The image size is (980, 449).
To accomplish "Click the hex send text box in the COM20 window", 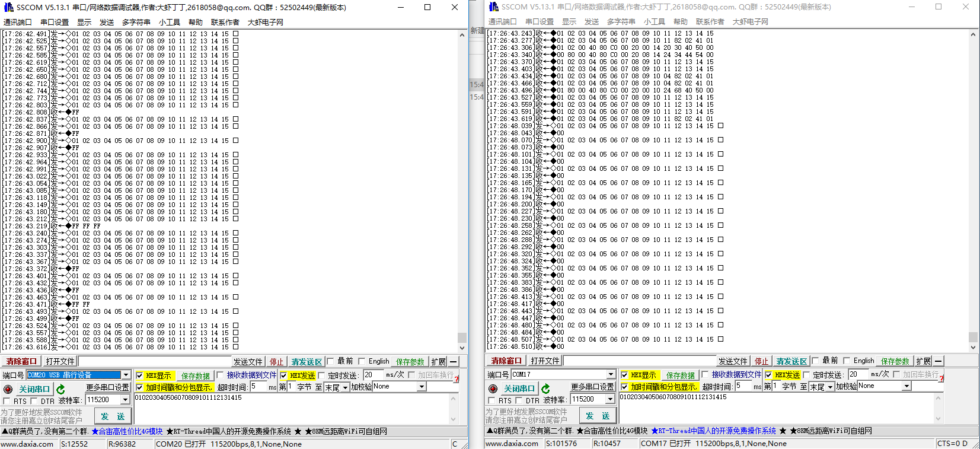I will 291,407.
